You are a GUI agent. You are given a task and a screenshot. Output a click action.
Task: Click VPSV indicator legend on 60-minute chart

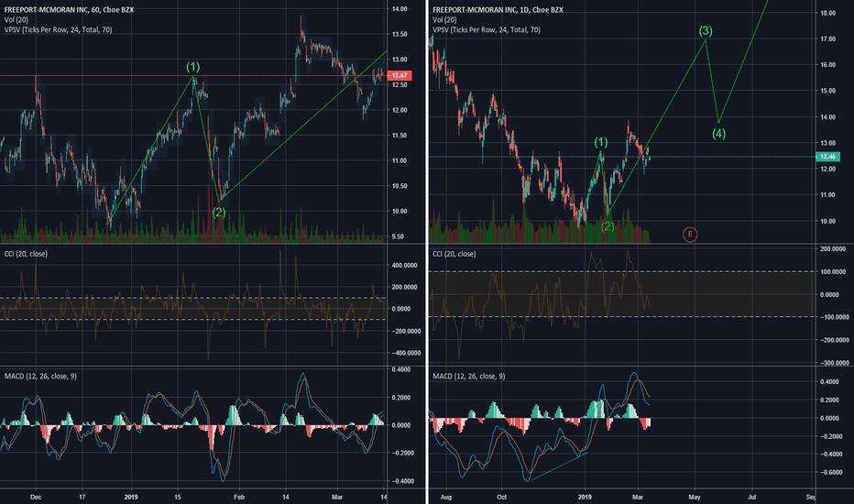(59, 29)
